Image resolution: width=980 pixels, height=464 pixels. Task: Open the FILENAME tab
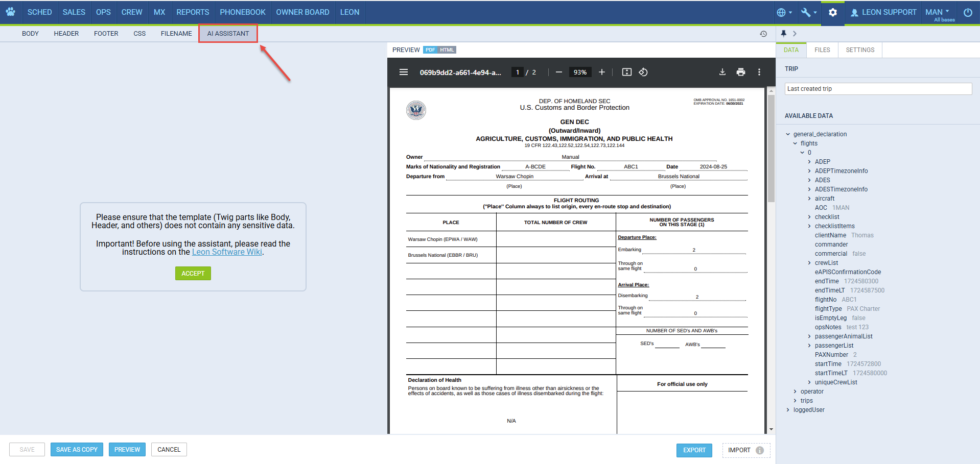pyautogui.click(x=176, y=34)
